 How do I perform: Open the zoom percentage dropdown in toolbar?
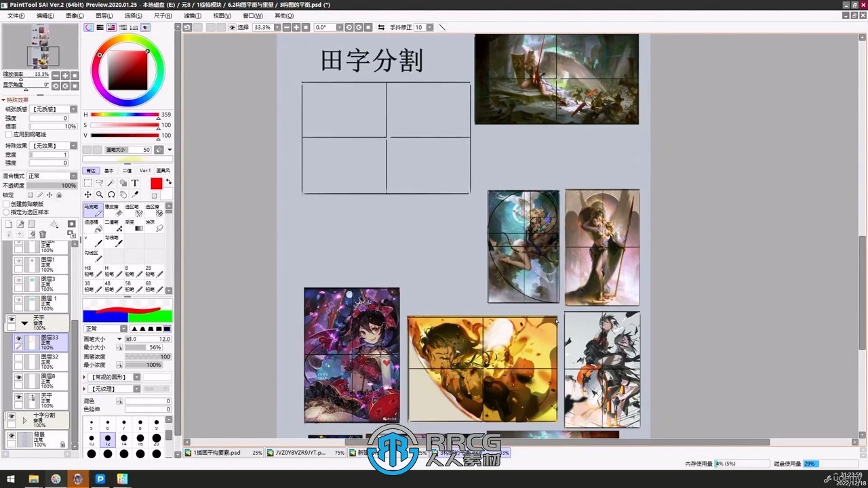[277, 28]
